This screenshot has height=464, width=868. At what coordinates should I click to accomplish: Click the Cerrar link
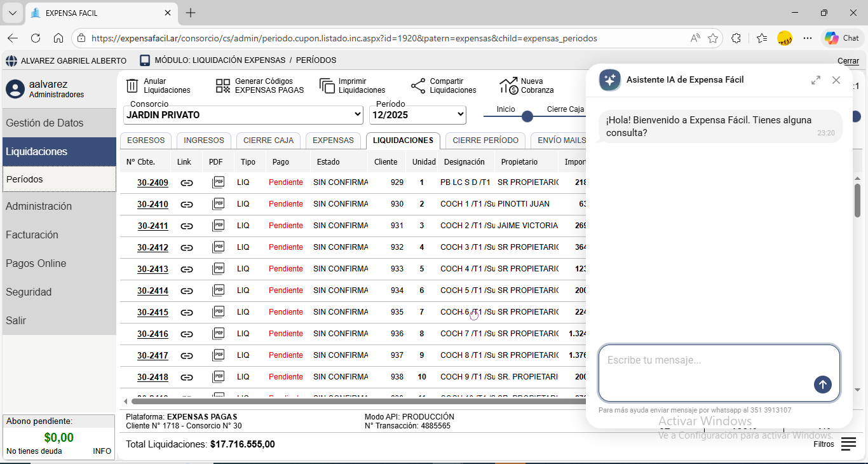(x=848, y=61)
